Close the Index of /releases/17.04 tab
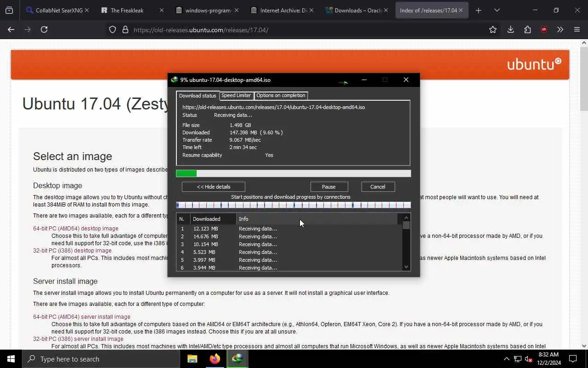This screenshot has height=368, width=588. (461, 10)
